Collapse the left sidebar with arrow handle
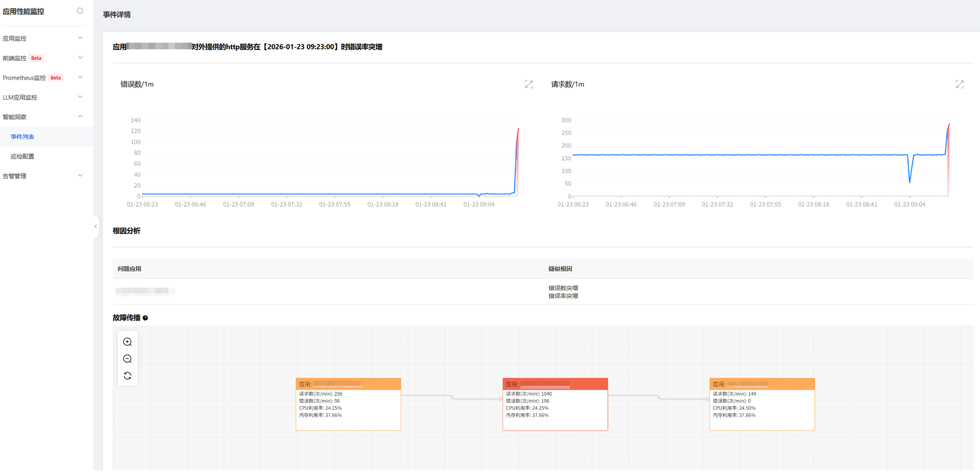Screen dimensions: 980x475 click(x=96, y=227)
